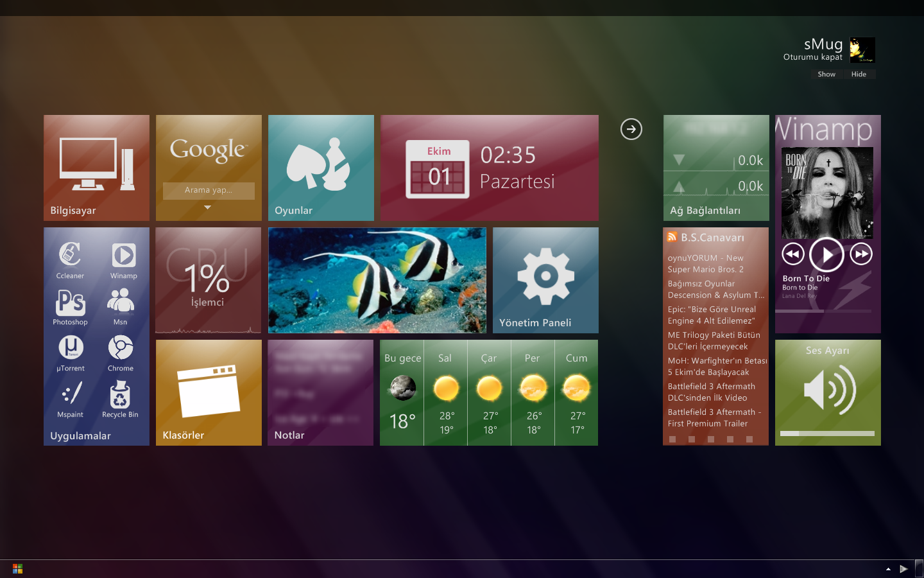Open Bağımsız Oyunlar Descension & Asylum headline
The height and width of the screenshot is (578, 924).
(x=716, y=290)
